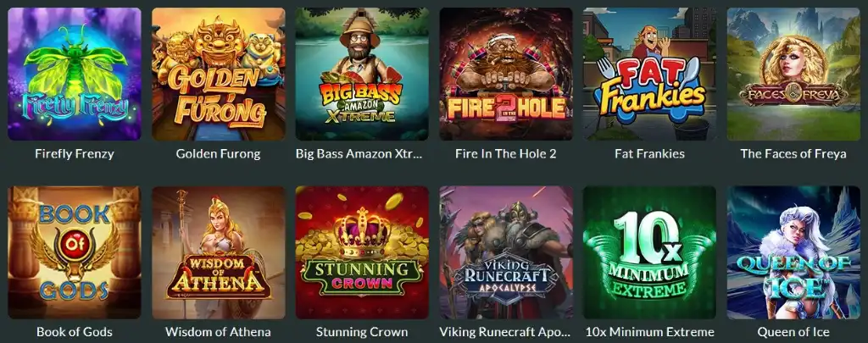Select the "Wisdom of Athena" title text
Screen dimensions: 868x343
pyautogui.click(x=218, y=332)
